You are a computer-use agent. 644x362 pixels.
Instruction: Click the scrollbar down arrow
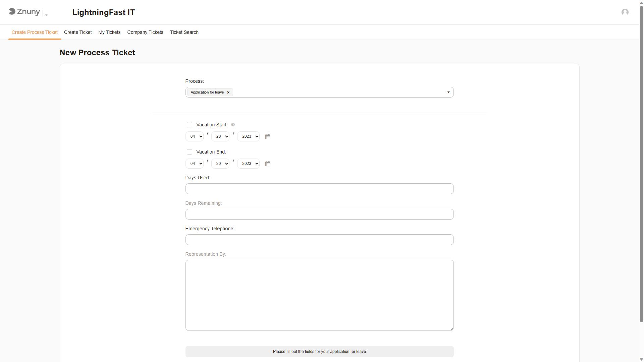(x=641, y=359)
